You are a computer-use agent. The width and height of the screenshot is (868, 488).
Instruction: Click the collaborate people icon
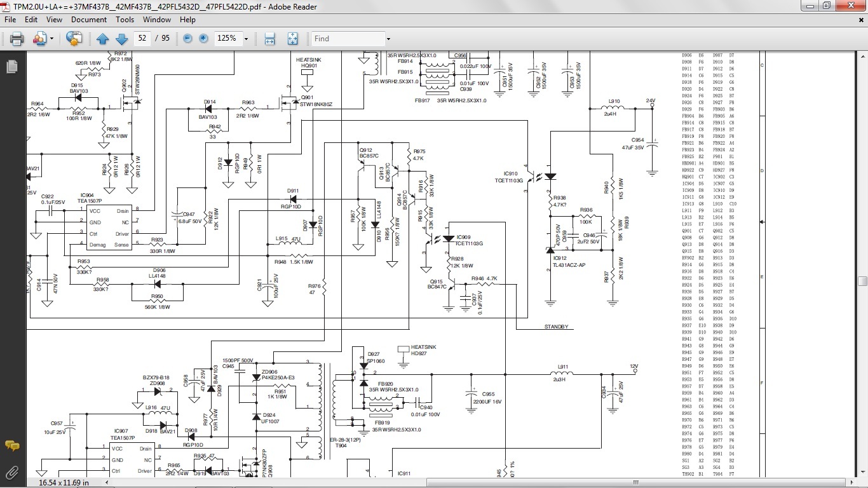(x=39, y=39)
